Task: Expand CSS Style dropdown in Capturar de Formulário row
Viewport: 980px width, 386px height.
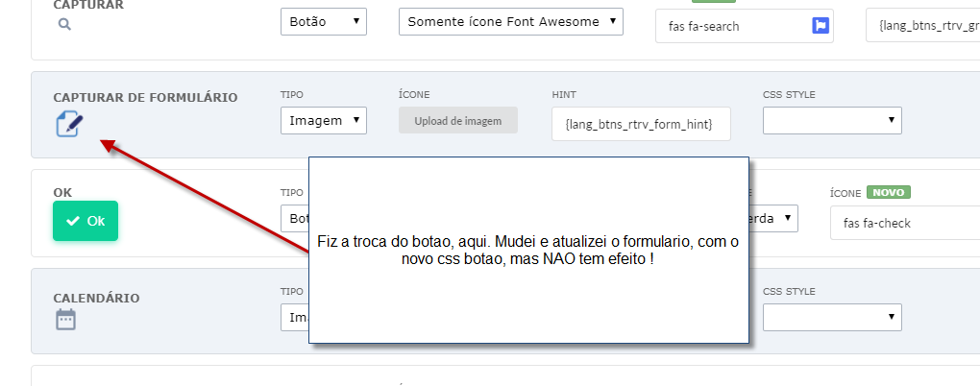Action: click(x=832, y=120)
